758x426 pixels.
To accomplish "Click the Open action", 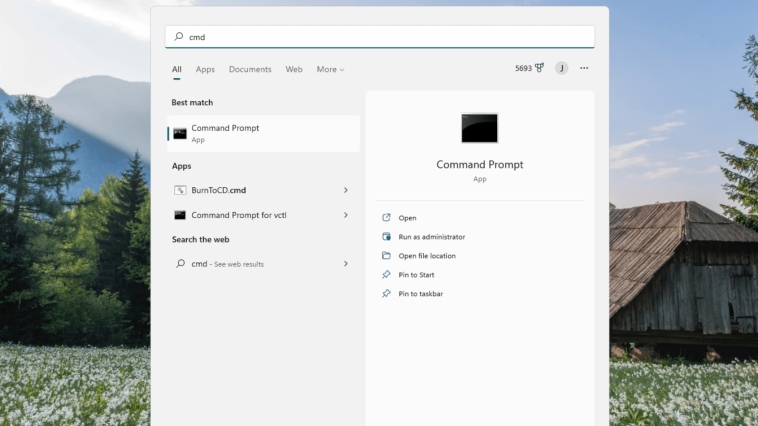I will point(407,218).
